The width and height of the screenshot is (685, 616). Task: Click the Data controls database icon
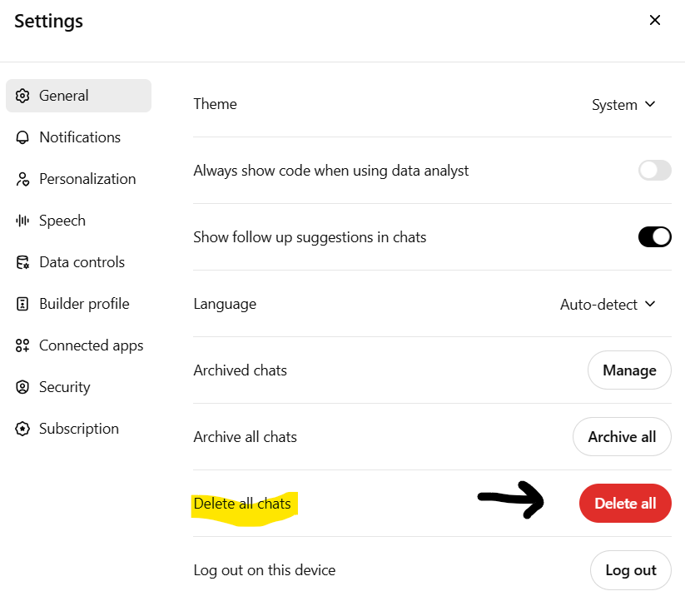(22, 262)
